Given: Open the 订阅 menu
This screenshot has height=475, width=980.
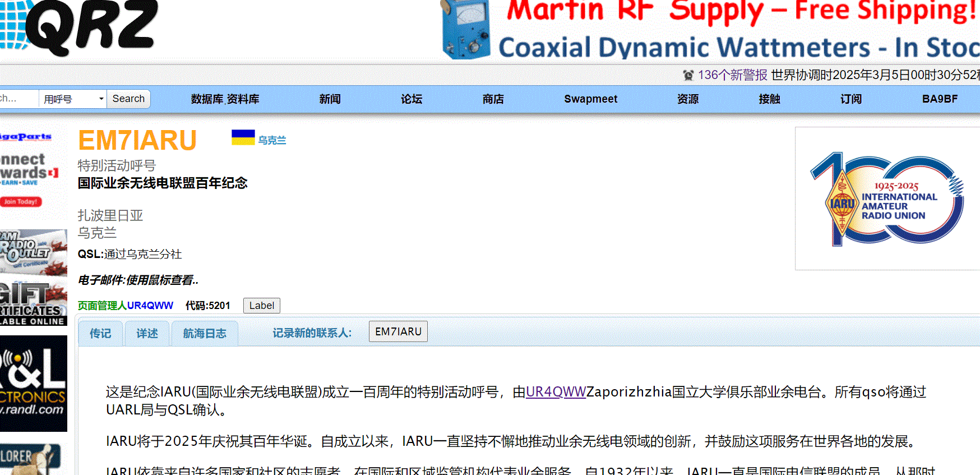Looking at the screenshot, I should tap(851, 99).
